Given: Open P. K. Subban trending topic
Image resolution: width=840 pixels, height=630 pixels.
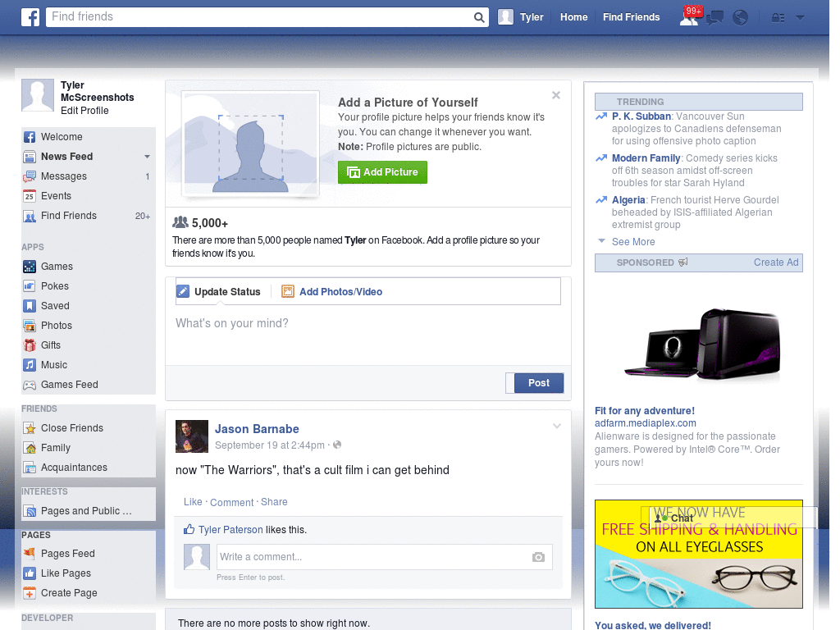Looking at the screenshot, I should tap(641, 116).
